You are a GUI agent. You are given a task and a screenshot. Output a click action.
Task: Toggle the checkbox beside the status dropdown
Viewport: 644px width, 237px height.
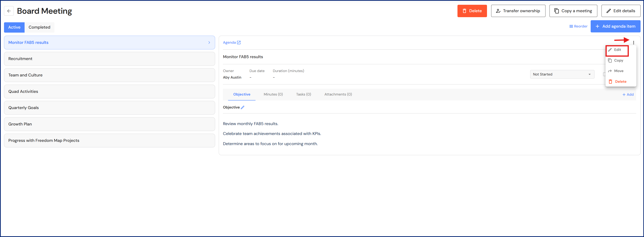(604, 74)
